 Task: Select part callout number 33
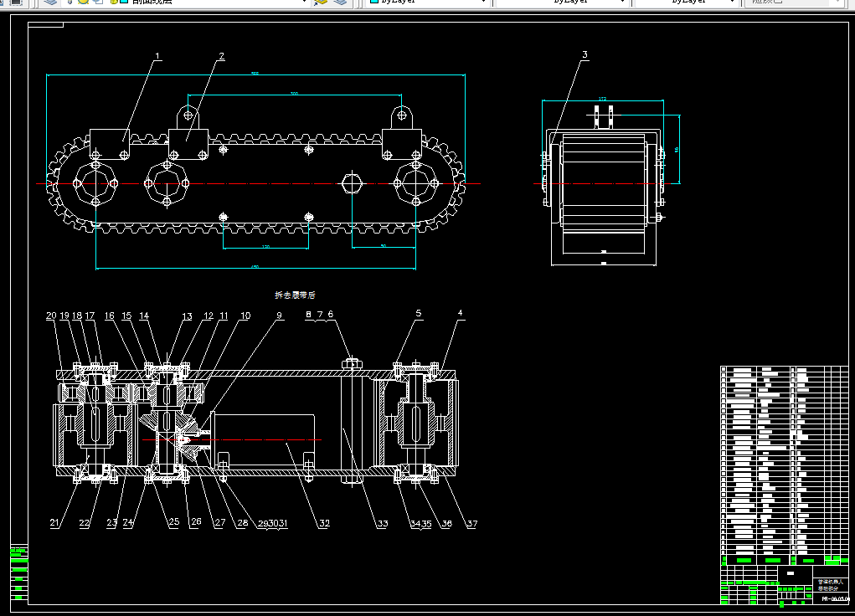[x=383, y=523]
